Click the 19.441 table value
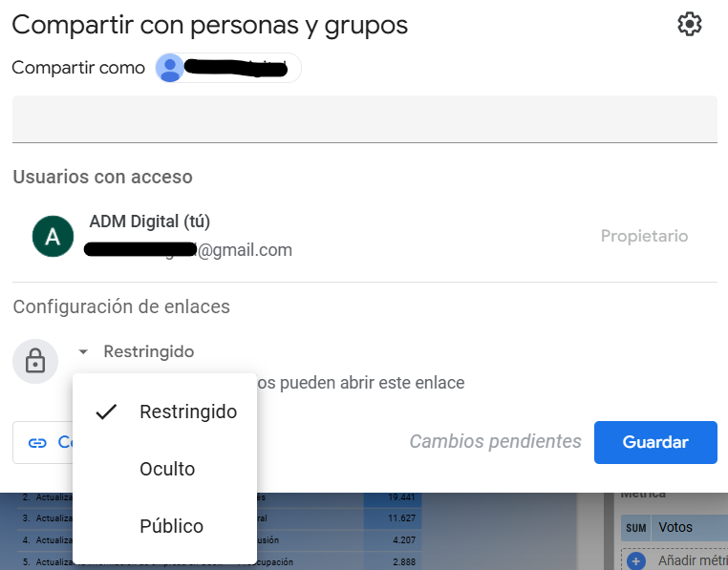728x570 pixels. pyautogui.click(x=401, y=497)
